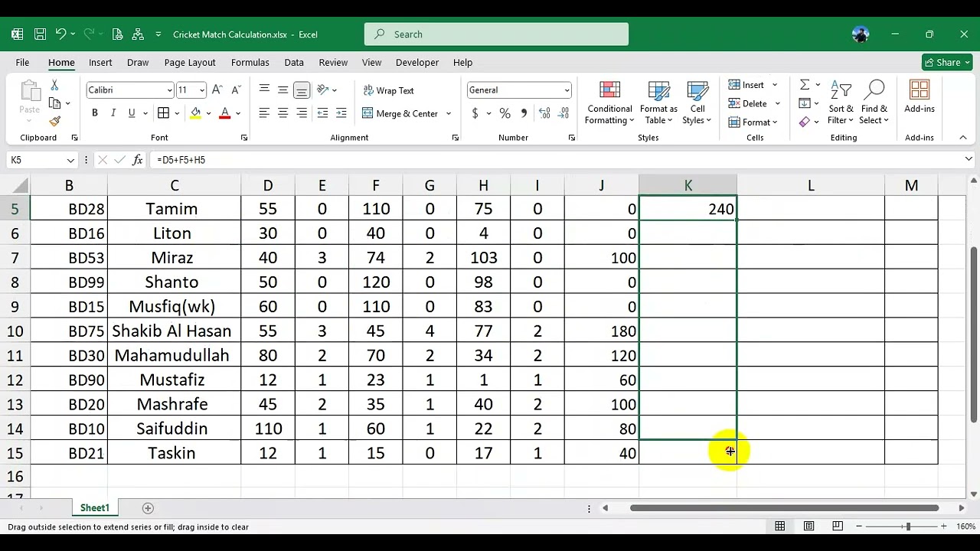Click the Fill Color bucket icon

click(195, 113)
